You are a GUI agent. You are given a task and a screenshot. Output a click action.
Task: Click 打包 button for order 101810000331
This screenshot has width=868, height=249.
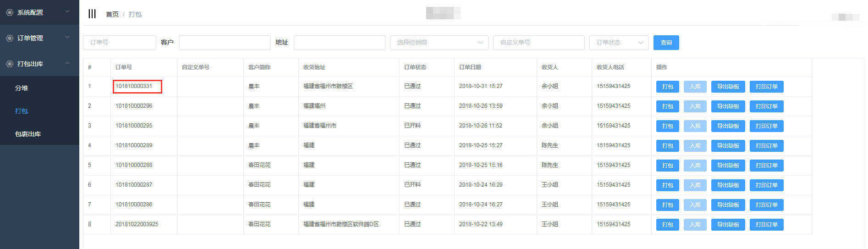click(x=668, y=87)
